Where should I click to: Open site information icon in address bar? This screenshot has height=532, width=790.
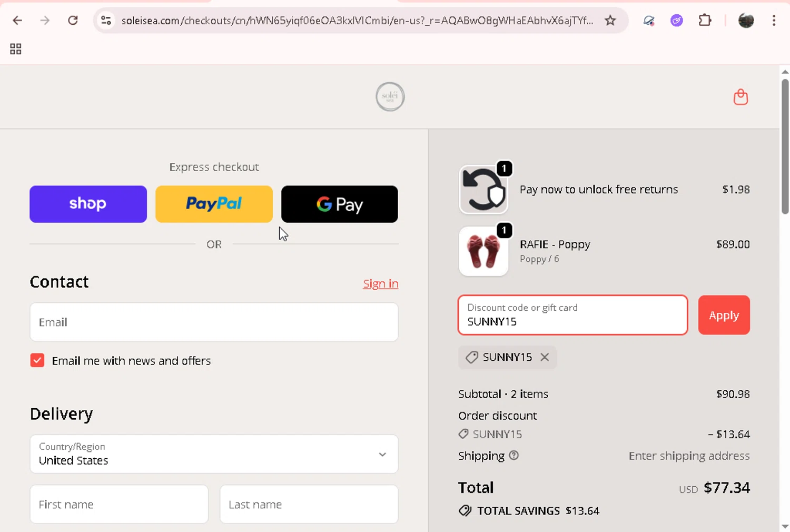(106, 21)
